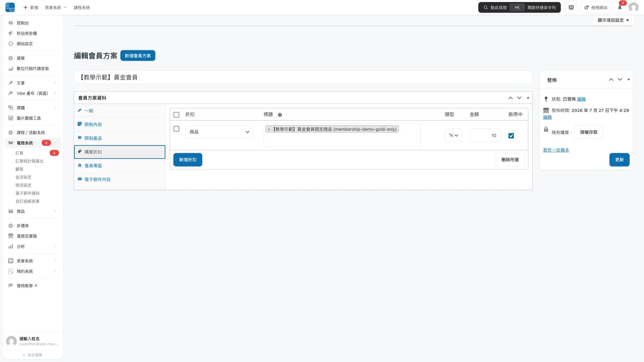The image size is (644, 362).
Task: Switch to the 限制內容 tab
Action: [x=120, y=125]
